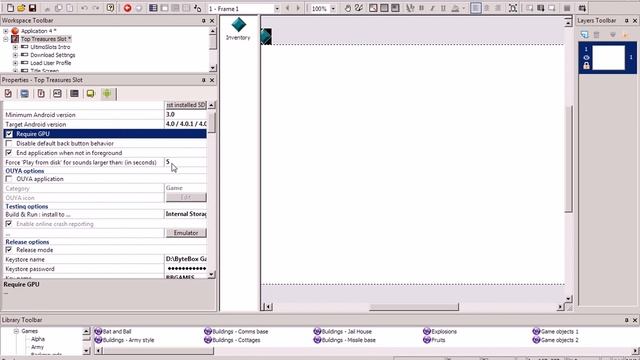The height and width of the screenshot is (360, 640).
Task: Open the Runtime options tab in Properties
Action: (41, 93)
